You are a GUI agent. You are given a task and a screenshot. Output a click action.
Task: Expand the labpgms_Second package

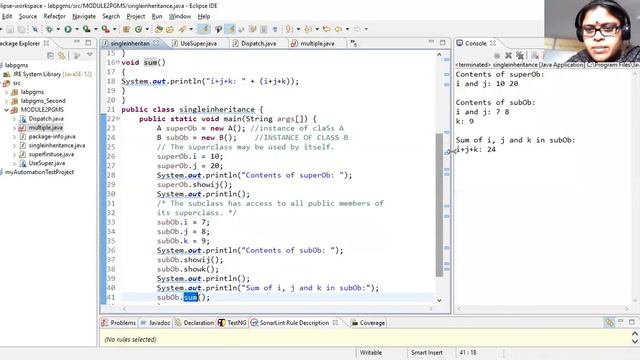7,101
